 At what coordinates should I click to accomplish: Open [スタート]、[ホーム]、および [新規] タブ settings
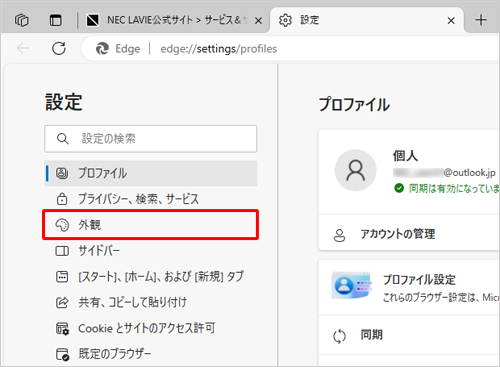[151, 277]
